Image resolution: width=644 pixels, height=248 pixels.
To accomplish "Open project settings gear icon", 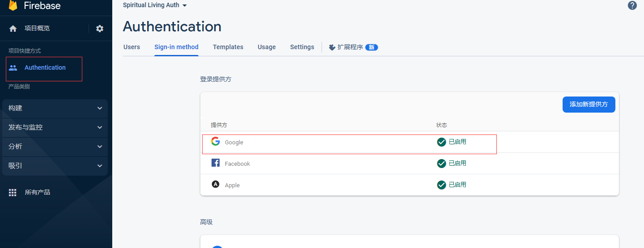I will point(100,29).
